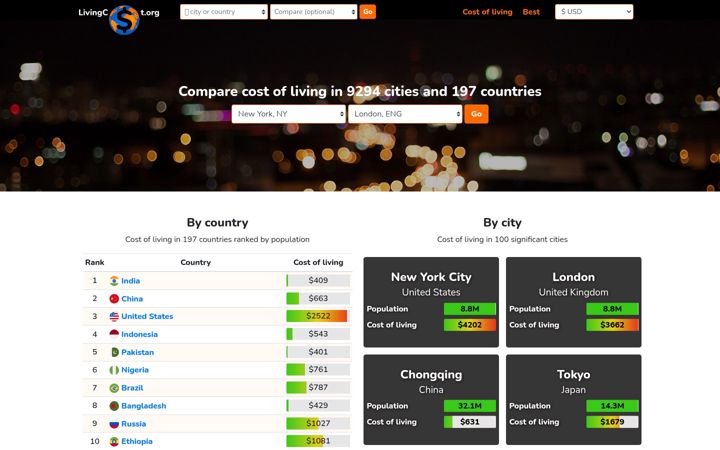Image resolution: width=720 pixels, height=450 pixels.
Task: Click the $761 cost value for Nigeria
Action: (x=318, y=369)
